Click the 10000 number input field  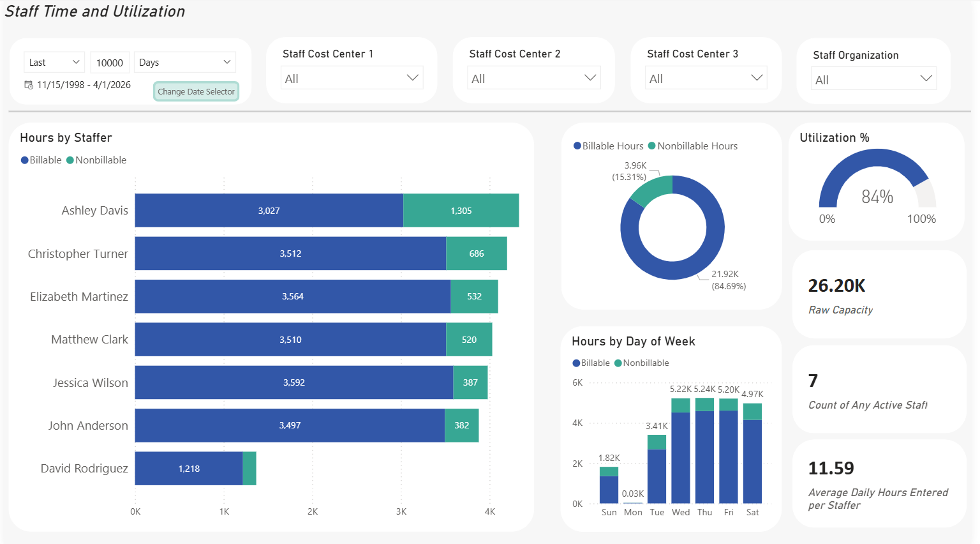[x=110, y=63]
